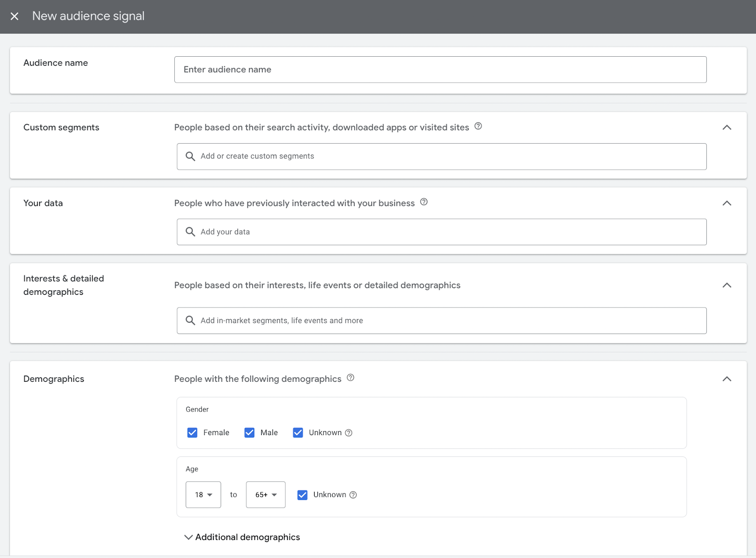The width and height of the screenshot is (756, 558).
Task: Collapse the Demographics section
Action: point(727,379)
